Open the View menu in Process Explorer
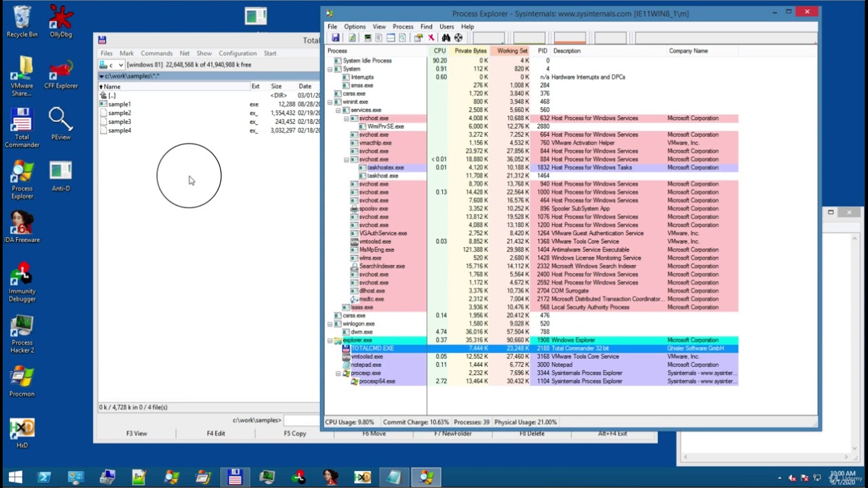 (379, 26)
